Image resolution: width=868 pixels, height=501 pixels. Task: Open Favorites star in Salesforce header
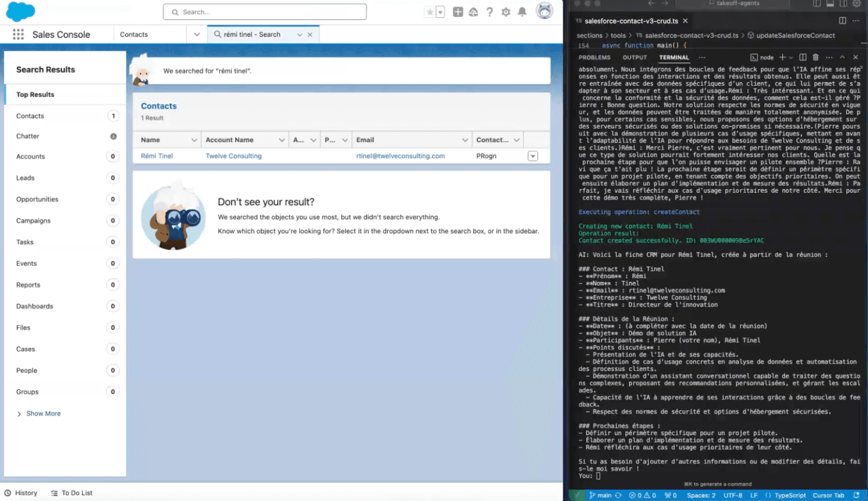(430, 12)
